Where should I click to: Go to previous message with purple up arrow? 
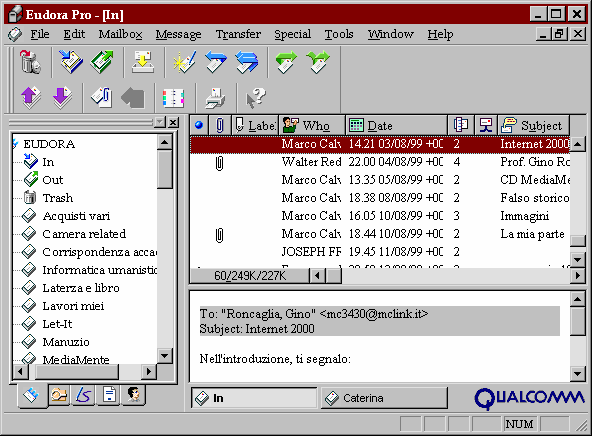[31, 97]
